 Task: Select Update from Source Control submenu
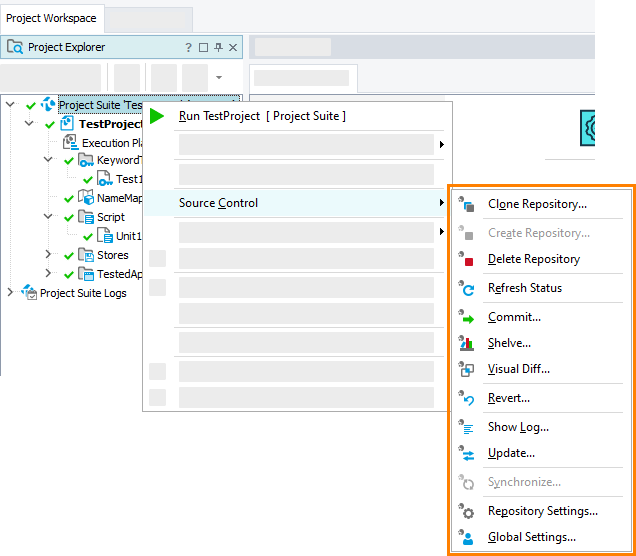[511, 453]
